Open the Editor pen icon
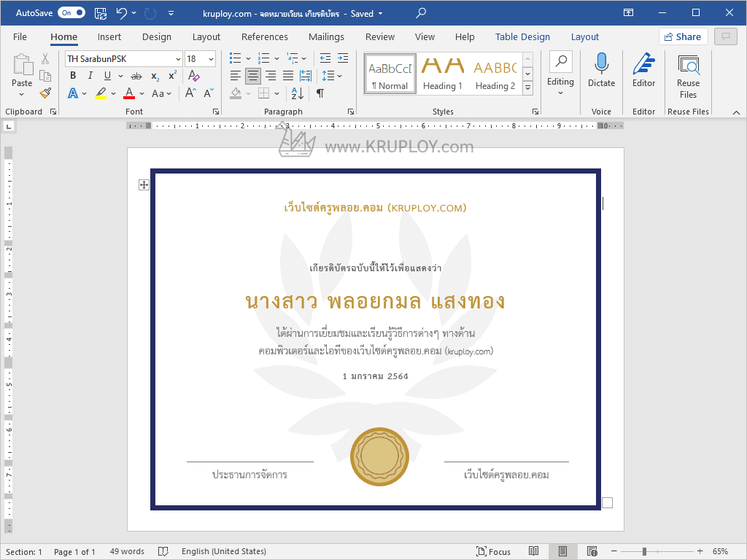The image size is (747, 560). click(643, 63)
